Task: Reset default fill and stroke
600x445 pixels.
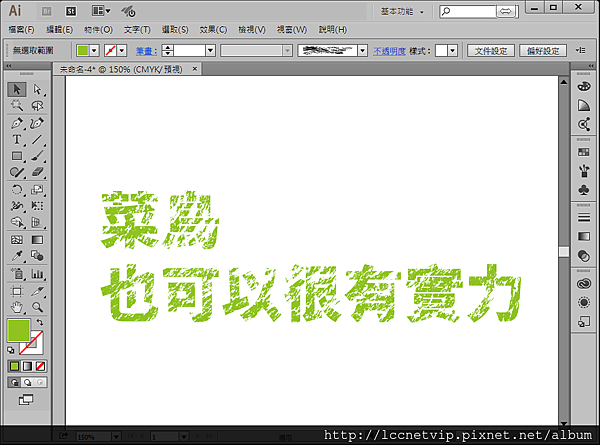Action: [11, 350]
